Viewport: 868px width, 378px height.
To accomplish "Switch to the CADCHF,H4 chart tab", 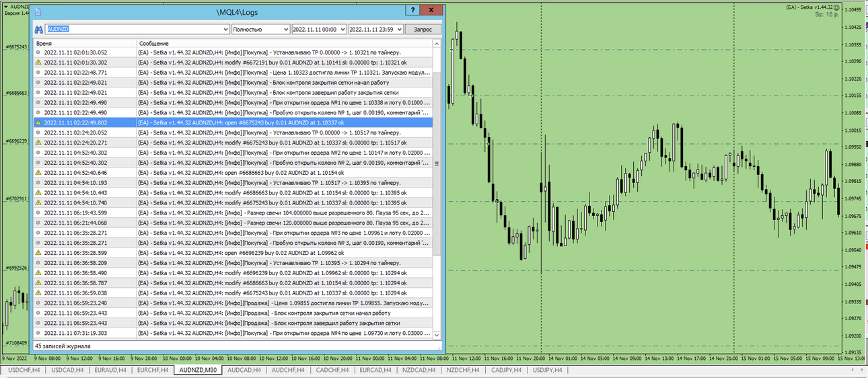I will (332, 370).
